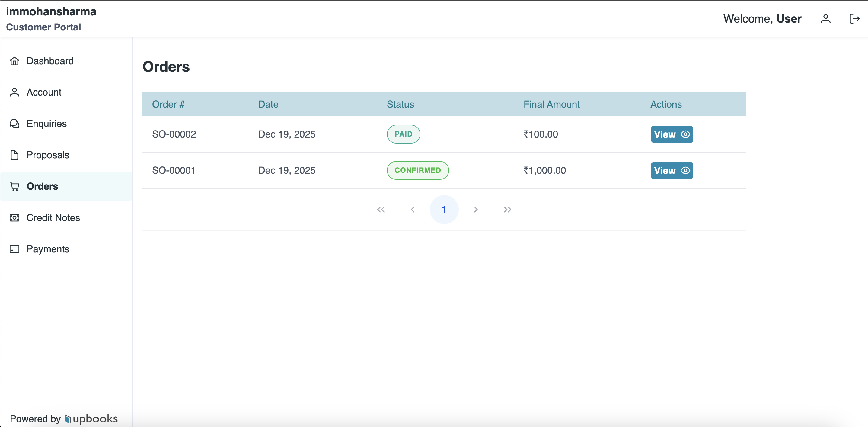Select the Account person icon
Viewport: 868px width, 427px height.
coord(14,92)
